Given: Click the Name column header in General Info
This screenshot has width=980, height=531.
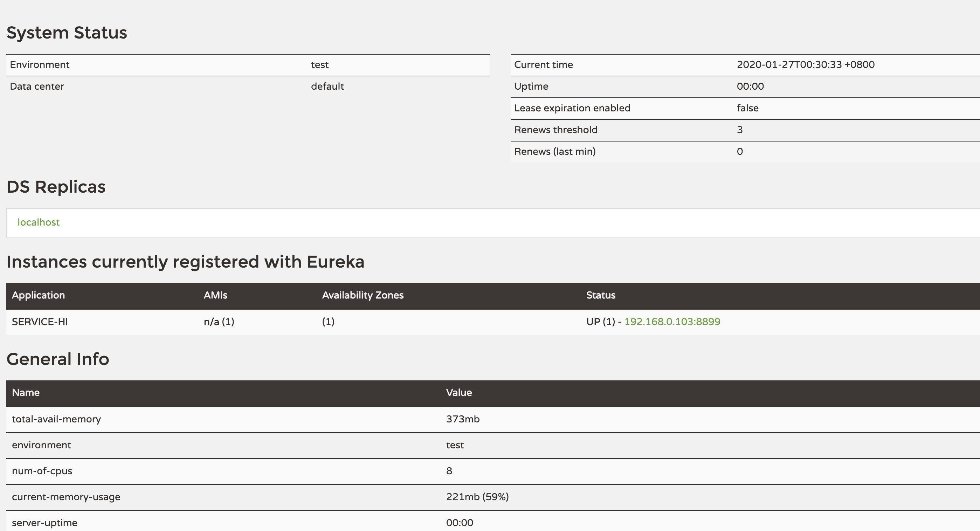Looking at the screenshot, I should (x=26, y=393).
